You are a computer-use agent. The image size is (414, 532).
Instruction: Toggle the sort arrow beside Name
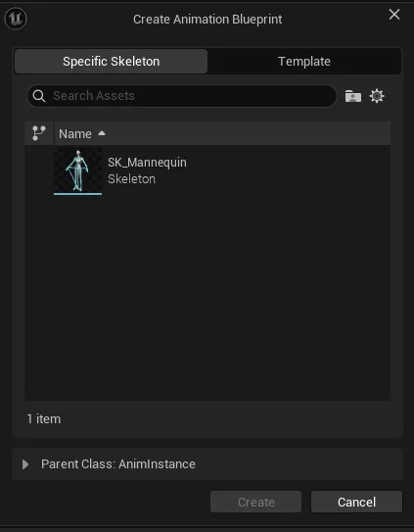pos(102,133)
